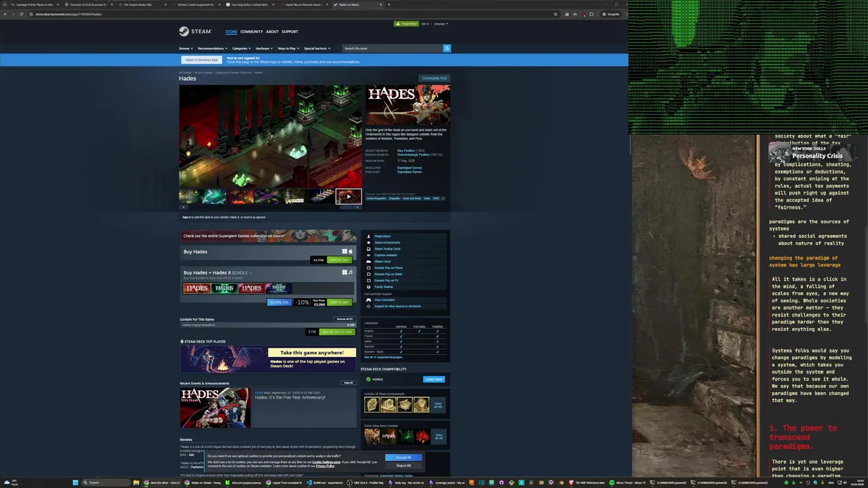Click the Xbox Controllers gamepad icon
The height and width of the screenshot is (488, 868).
pyautogui.click(x=369, y=300)
